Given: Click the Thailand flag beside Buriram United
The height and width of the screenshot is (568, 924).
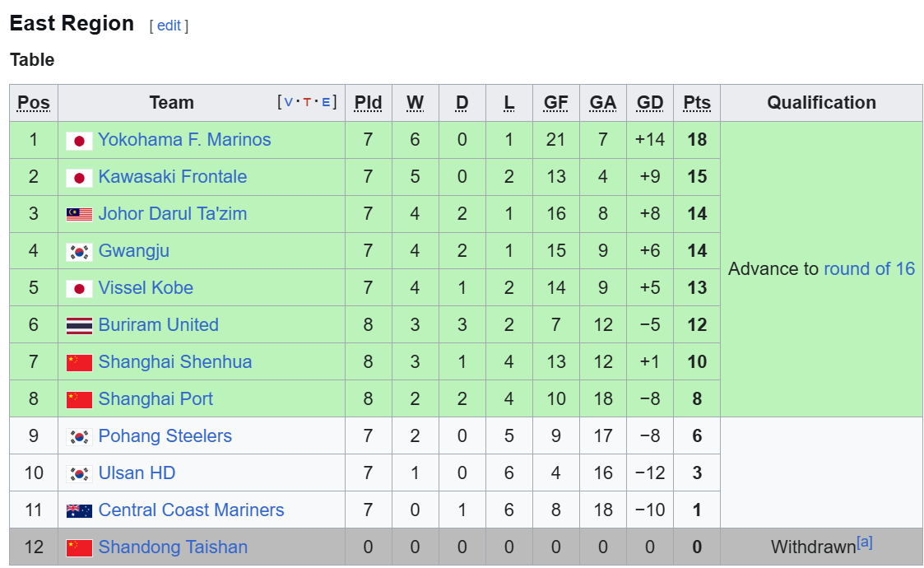Looking at the screenshot, I should [79, 326].
